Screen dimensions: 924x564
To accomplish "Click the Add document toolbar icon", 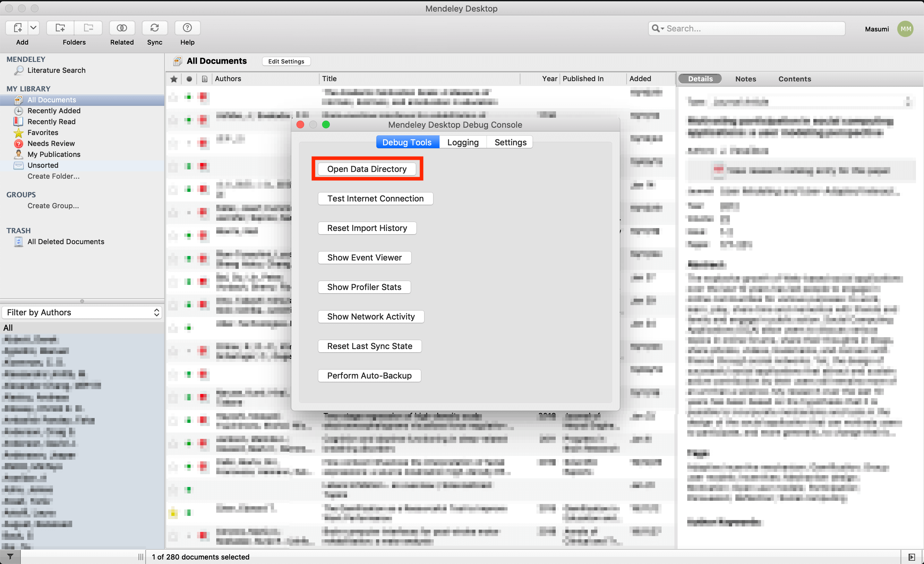I will 18,28.
